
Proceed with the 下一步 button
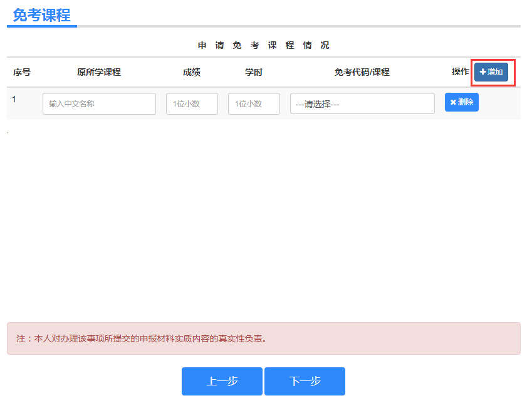click(x=305, y=381)
